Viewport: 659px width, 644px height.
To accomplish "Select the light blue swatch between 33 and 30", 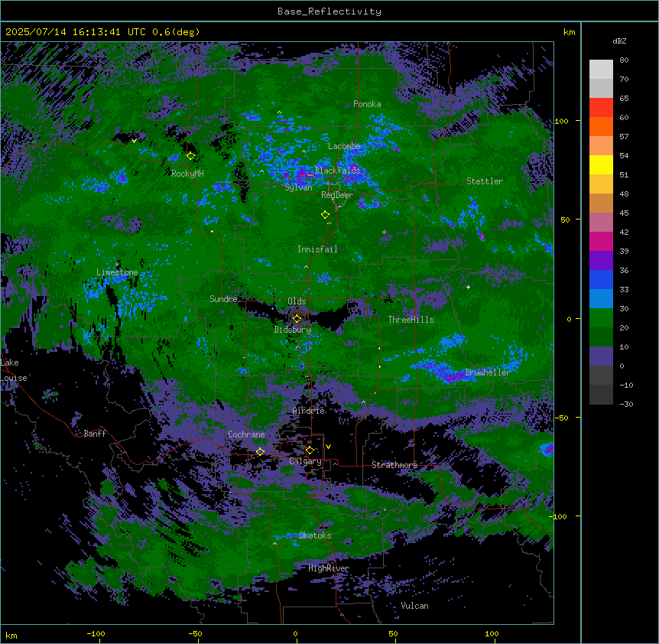I will coord(601,299).
